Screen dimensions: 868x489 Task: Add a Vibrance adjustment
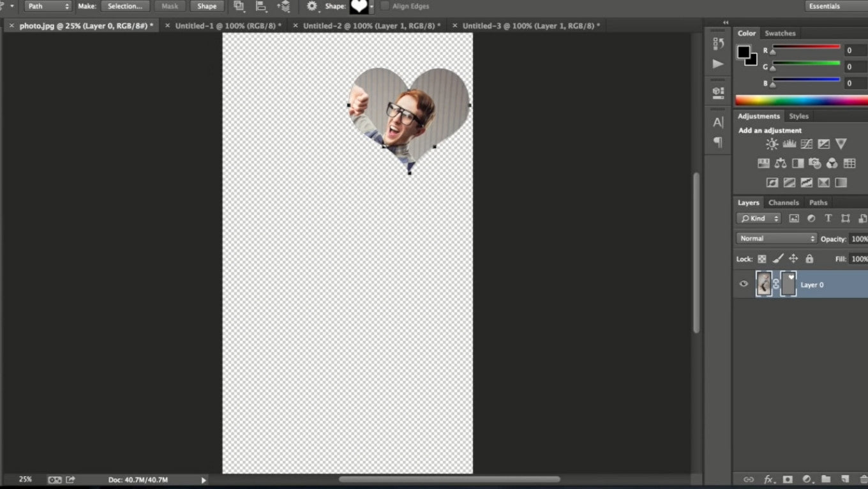[841, 144]
